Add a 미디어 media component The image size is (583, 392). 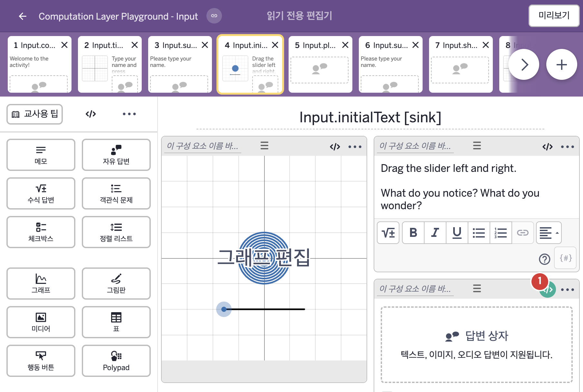[x=41, y=322]
